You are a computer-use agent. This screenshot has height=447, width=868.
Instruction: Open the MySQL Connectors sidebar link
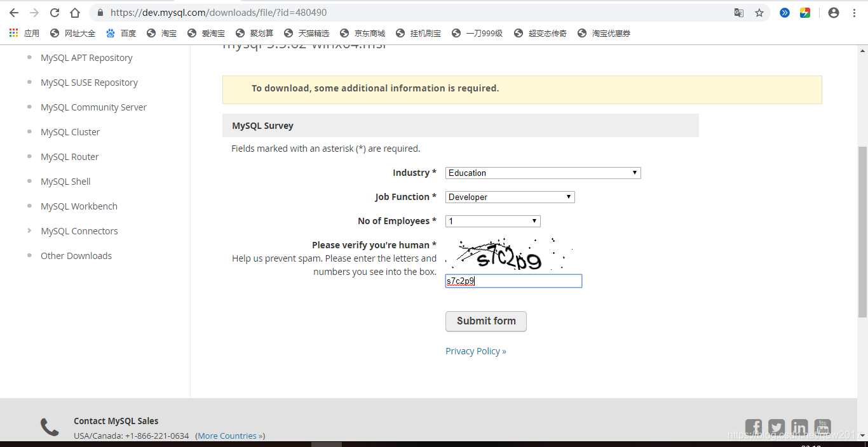tap(79, 231)
